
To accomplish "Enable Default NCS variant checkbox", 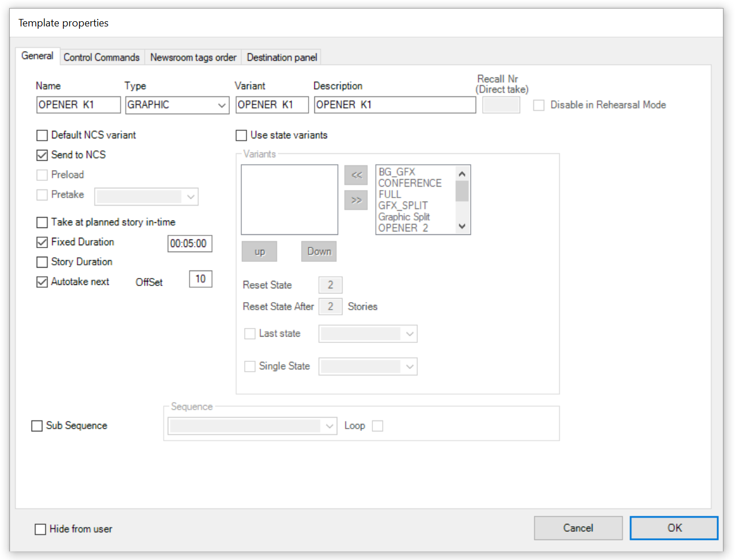I will point(42,136).
